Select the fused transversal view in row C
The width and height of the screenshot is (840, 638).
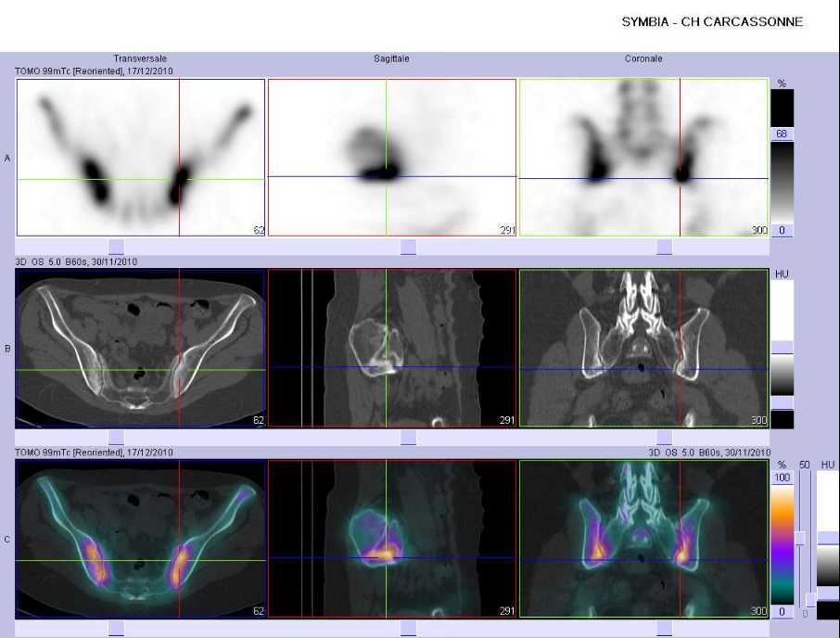pyautogui.click(x=140, y=539)
